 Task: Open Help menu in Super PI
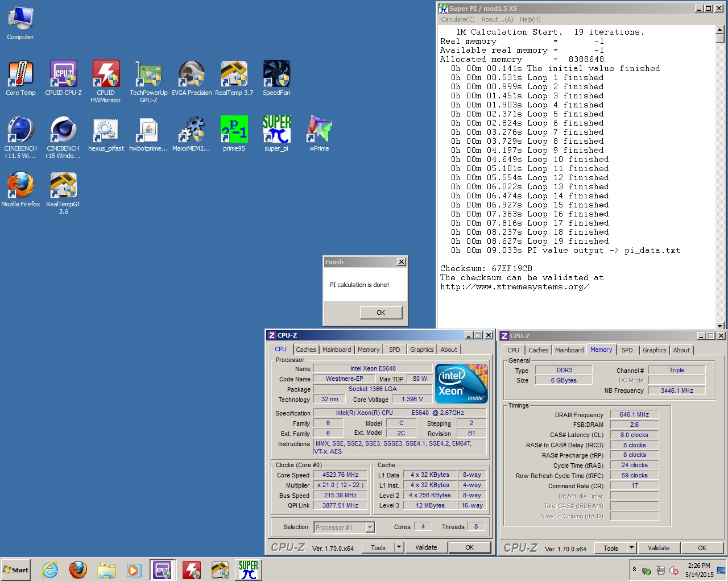pos(530,19)
